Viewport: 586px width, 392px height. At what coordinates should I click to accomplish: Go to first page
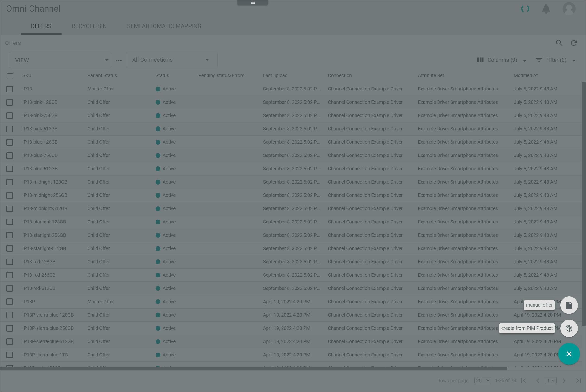coord(524,380)
